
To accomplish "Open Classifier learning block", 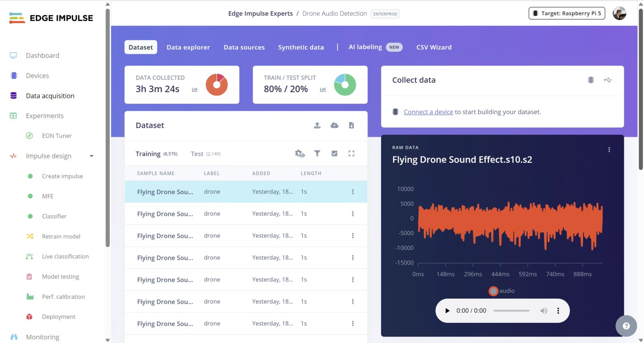I will click(x=54, y=216).
